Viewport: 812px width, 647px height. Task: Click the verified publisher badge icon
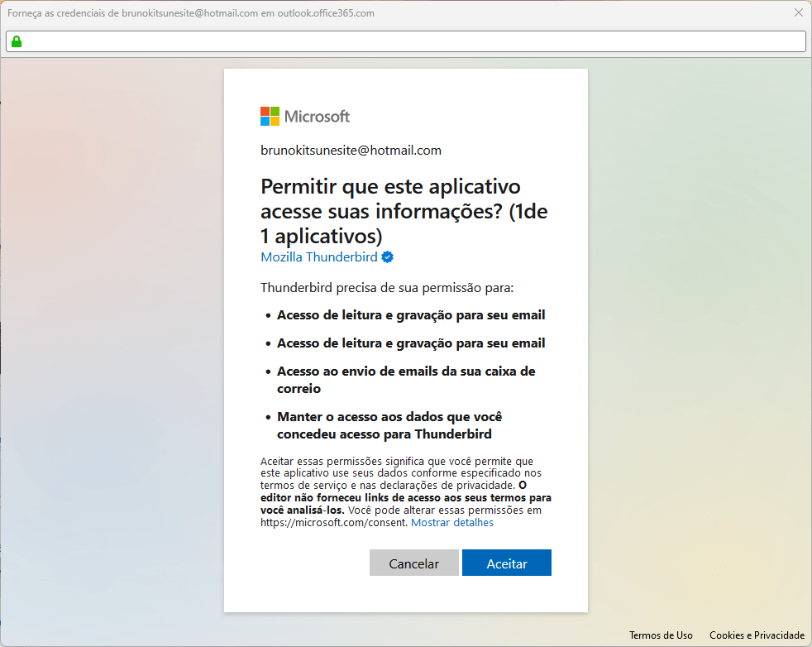(387, 257)
